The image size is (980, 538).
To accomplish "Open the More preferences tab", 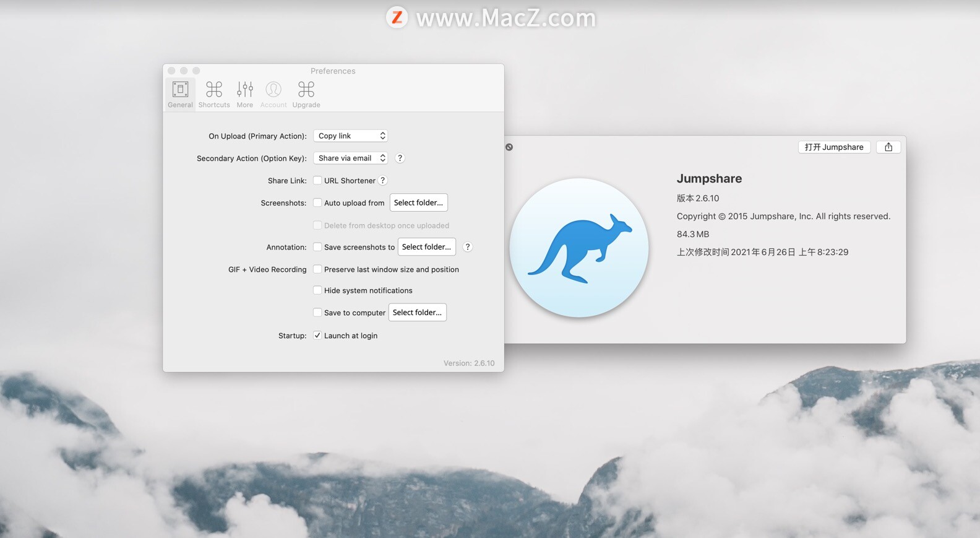I will coord(245,94).
